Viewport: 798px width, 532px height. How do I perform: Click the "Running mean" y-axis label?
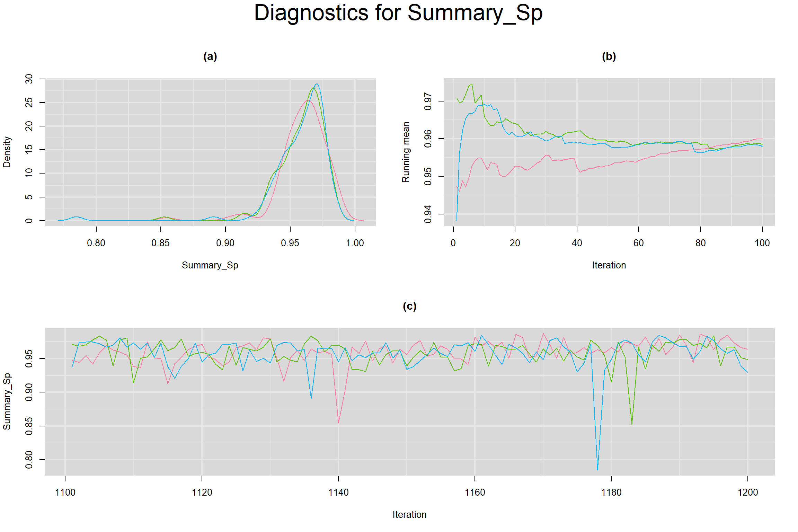coord(406,152)
